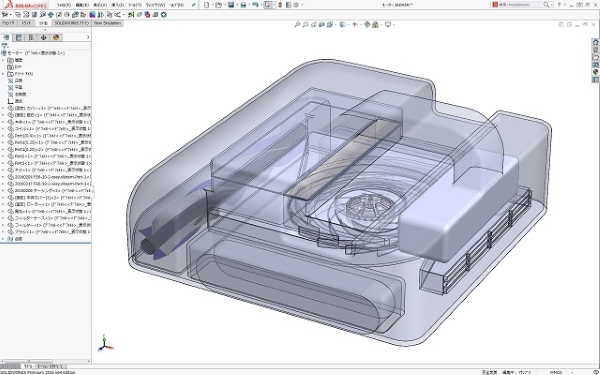Expand the Part3(0.4)<1> component in tree

[3, 135]
